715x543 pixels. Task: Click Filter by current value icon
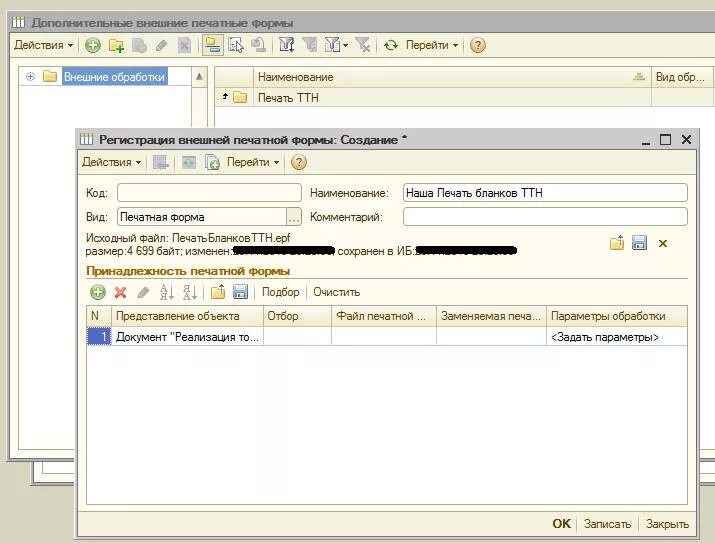coord(310,45)
